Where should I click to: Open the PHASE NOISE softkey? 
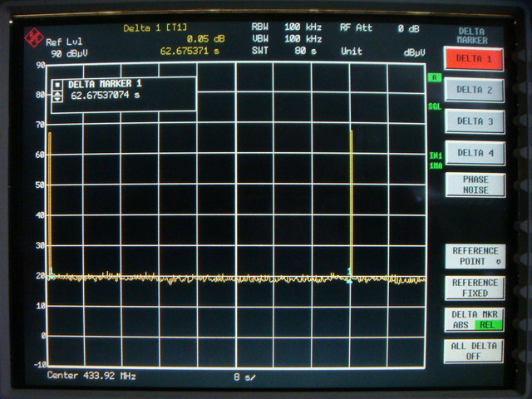[475, 185]
